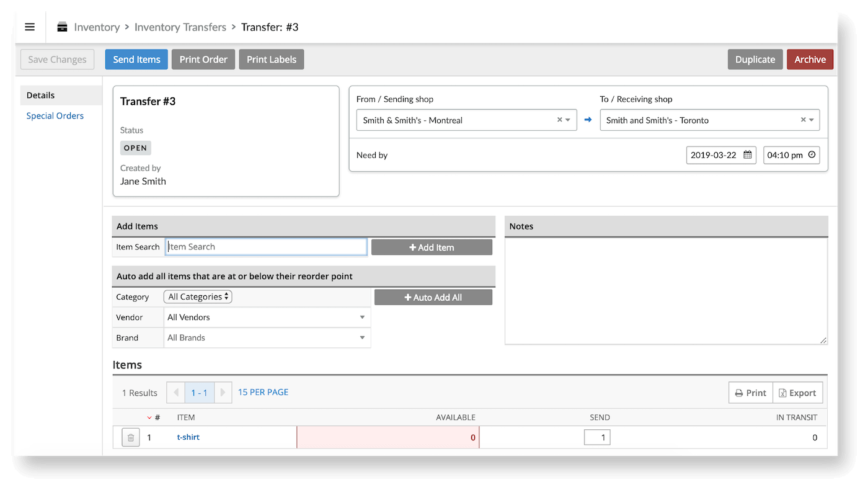Click the Inventory archive box icon

point(62,27)
